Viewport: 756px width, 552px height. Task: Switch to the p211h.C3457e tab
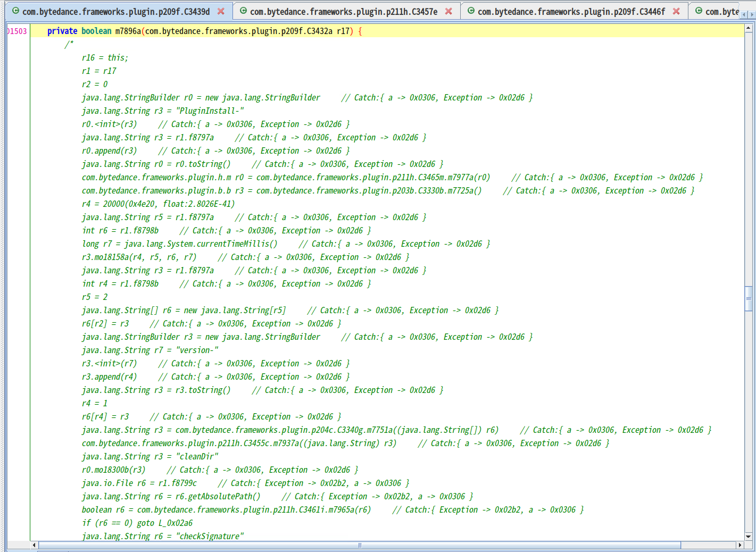coord(343,12)
